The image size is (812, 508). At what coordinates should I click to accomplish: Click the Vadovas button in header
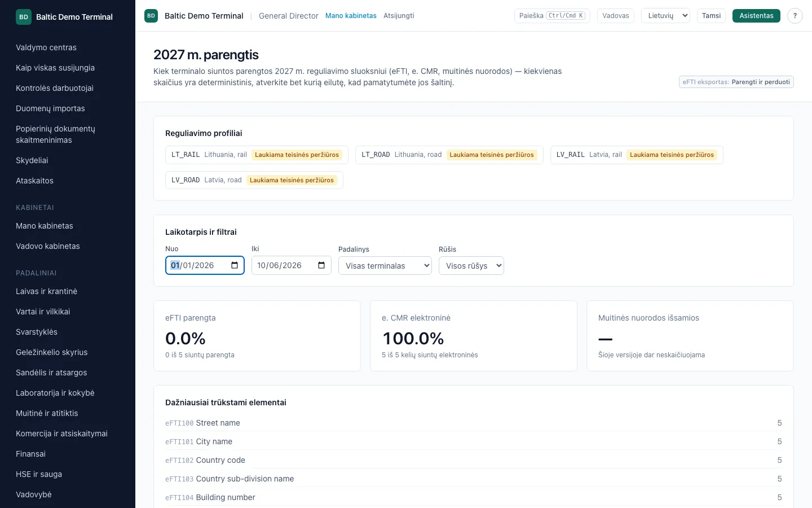[x=616, y=16]
